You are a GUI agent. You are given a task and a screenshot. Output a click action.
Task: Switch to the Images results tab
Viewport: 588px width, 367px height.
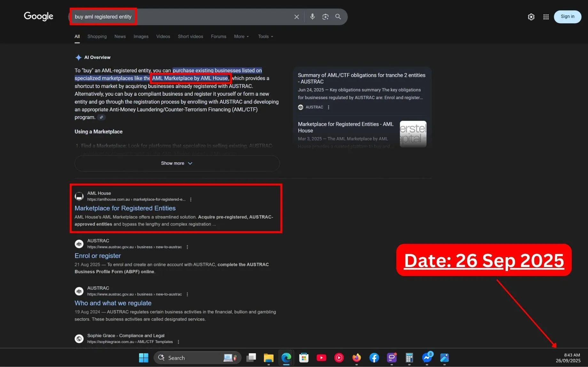click(141, 36)
